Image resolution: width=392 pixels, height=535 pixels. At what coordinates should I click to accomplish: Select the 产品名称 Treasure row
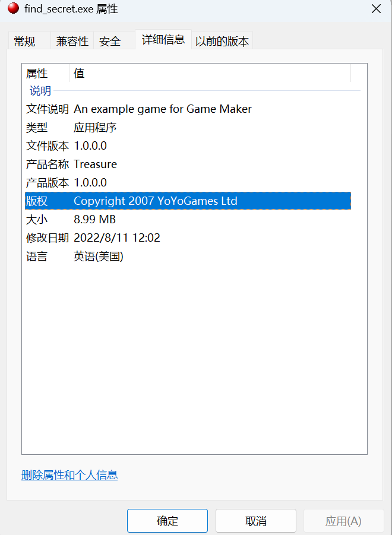[188, 164]
